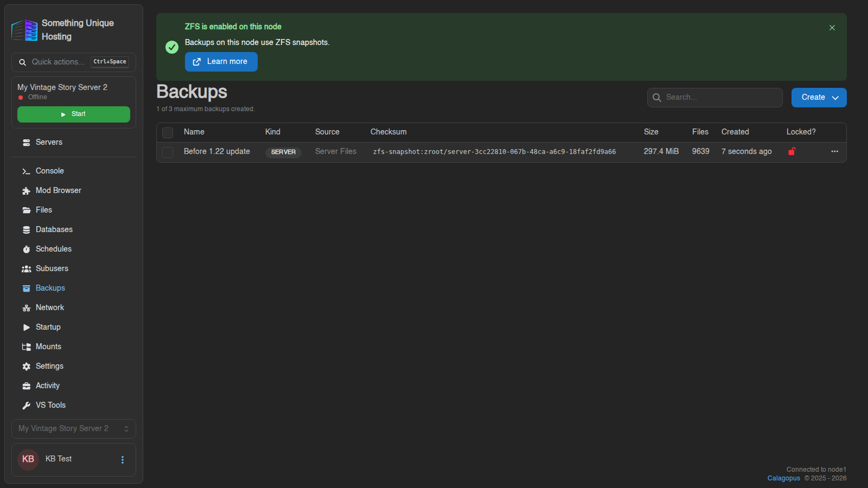Image resolution: width=868 pixels, height=488 pixels.
Task: Click the 'Server Files' source cell
Action: tap(336, 152)
